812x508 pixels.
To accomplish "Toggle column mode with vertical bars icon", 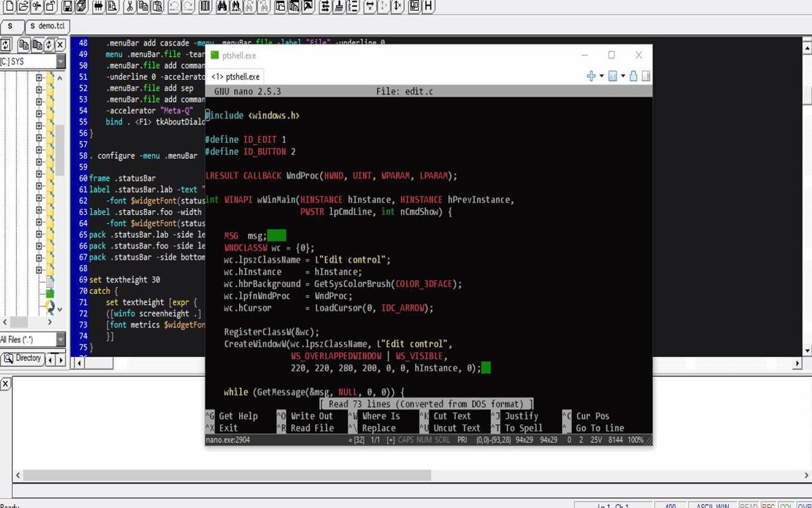I will click(206, 7).
